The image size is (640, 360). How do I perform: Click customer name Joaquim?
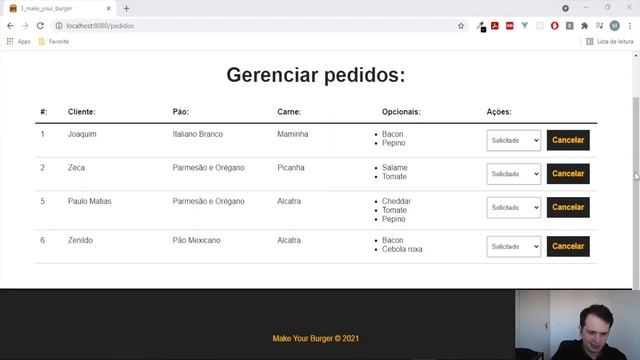tap(82, 134)
